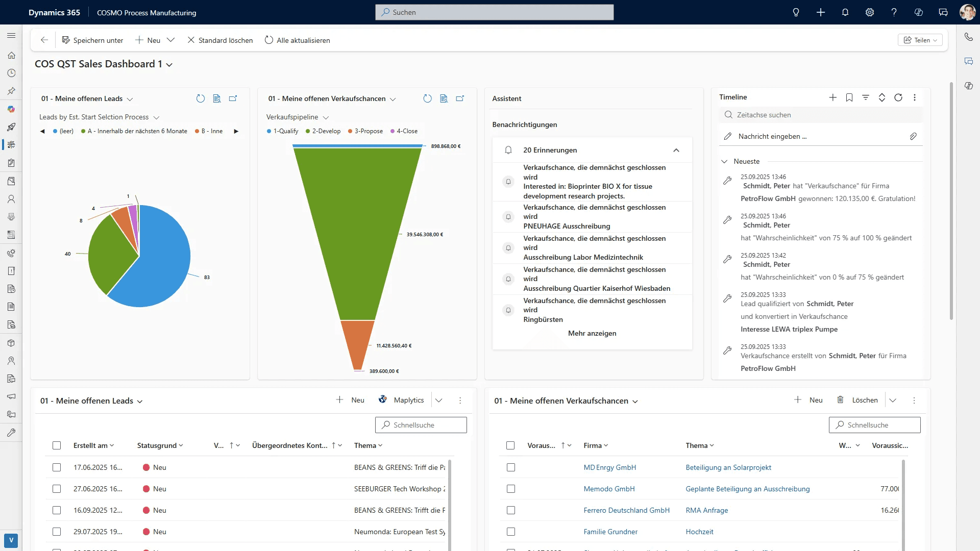
Task: Click the user profile avatar
Action: (967, 12)
